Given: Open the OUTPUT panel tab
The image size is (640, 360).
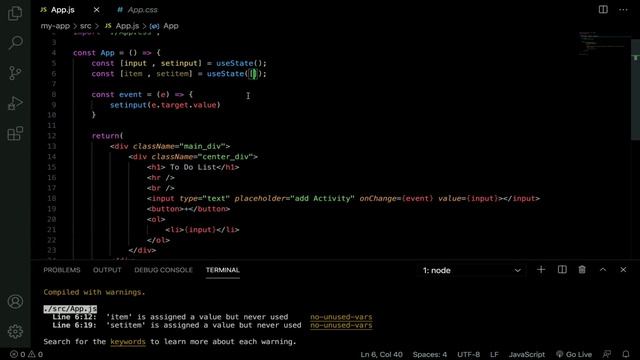Looking at the screenshot, I should click(x=107, y=270).
